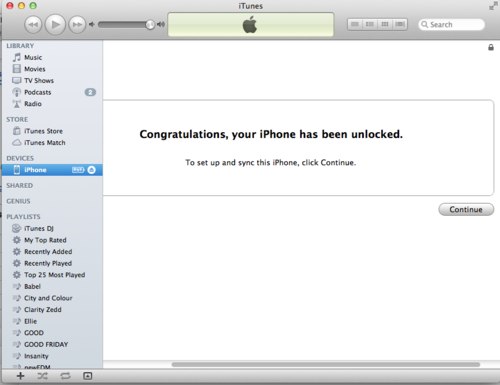Show or hide the artwork viewer

[x=88, y=376]
